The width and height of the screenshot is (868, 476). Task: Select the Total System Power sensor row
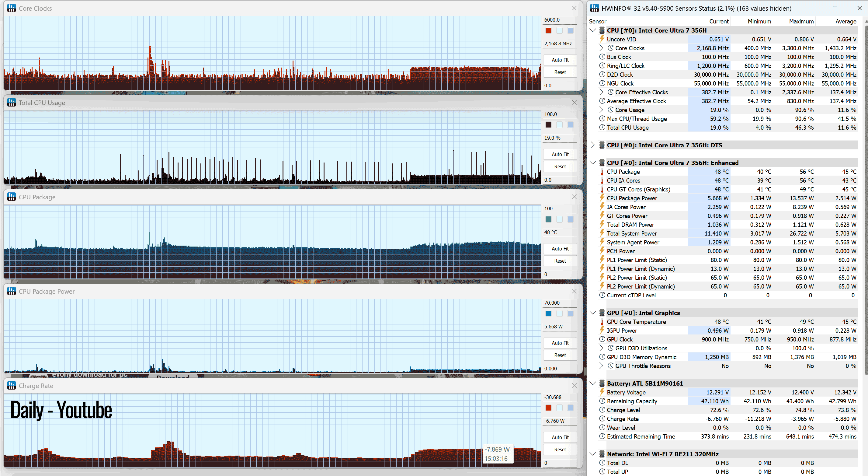(728, 233)
